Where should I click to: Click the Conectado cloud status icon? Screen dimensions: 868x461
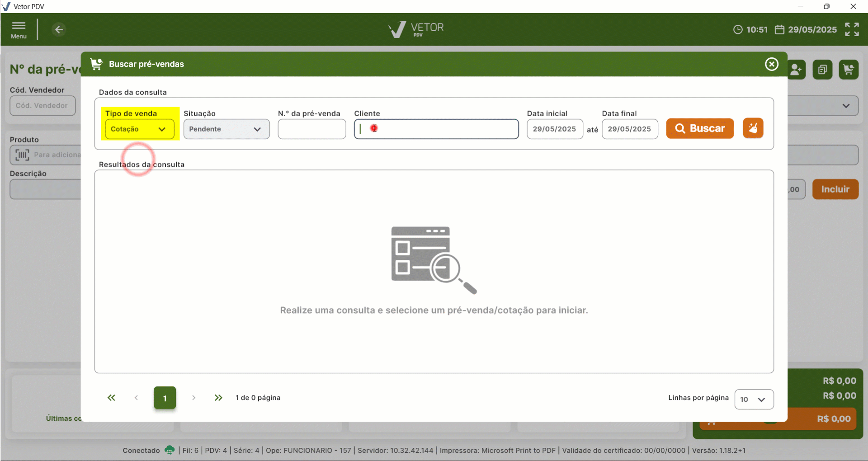[x=170, y=450]
